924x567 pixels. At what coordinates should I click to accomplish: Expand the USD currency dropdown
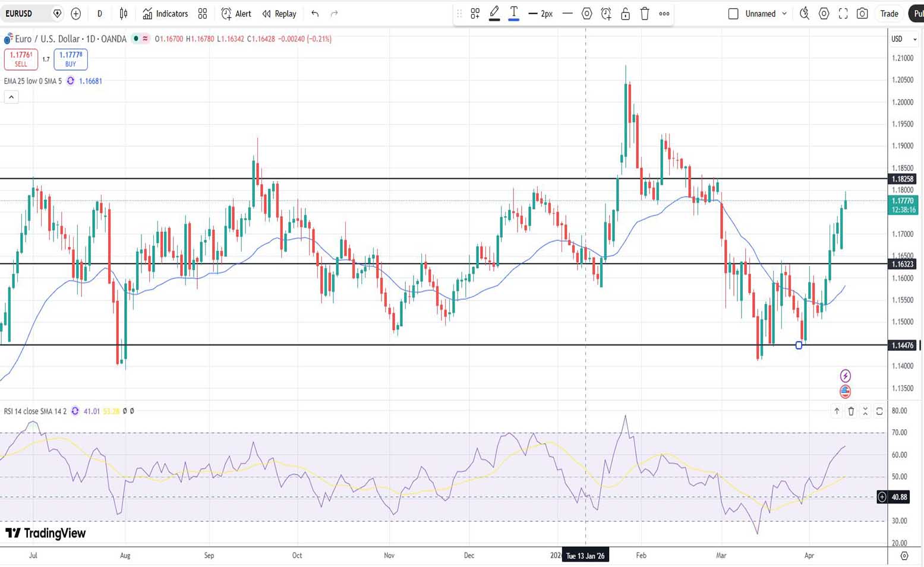point(903,39)
